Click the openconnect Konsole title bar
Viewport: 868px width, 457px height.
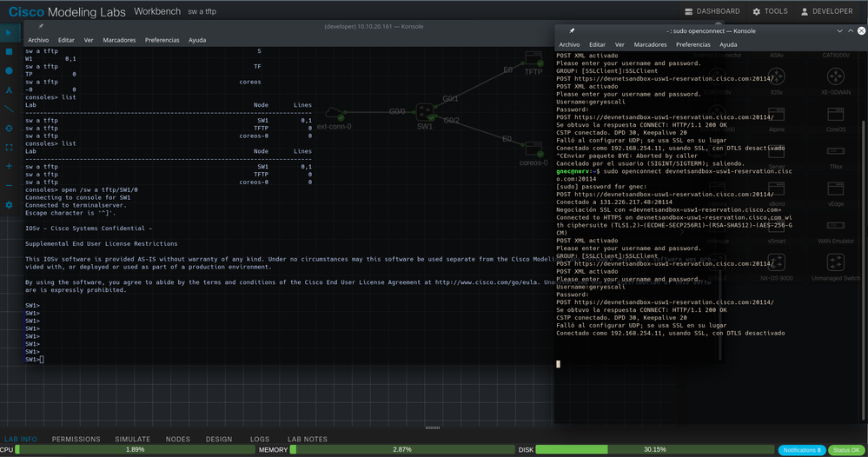coord(711,31)
